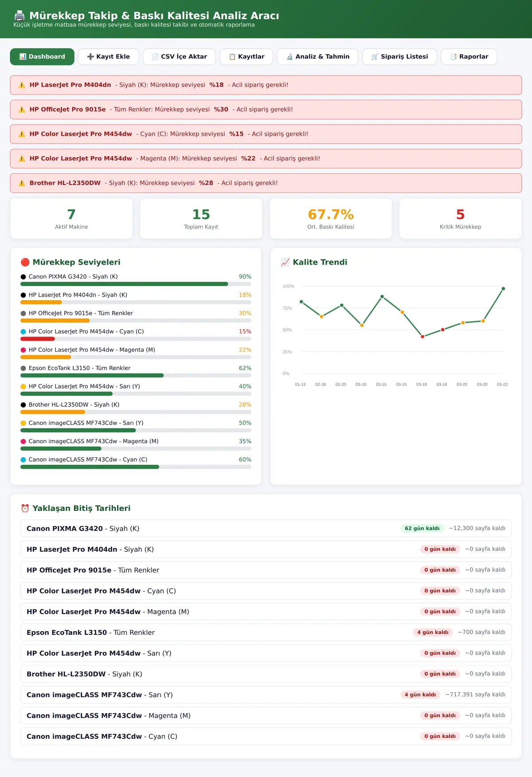Viewport: 532px width, 777px height.
Task: Click the gray dot for Epson EcoTank L3150
Action: (23, 368)
